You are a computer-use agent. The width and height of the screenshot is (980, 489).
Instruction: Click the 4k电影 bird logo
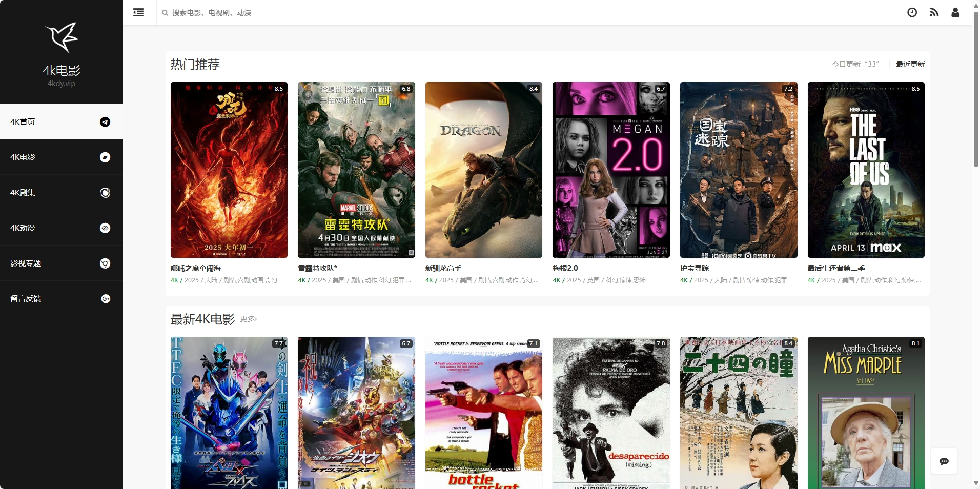(62, 37)
